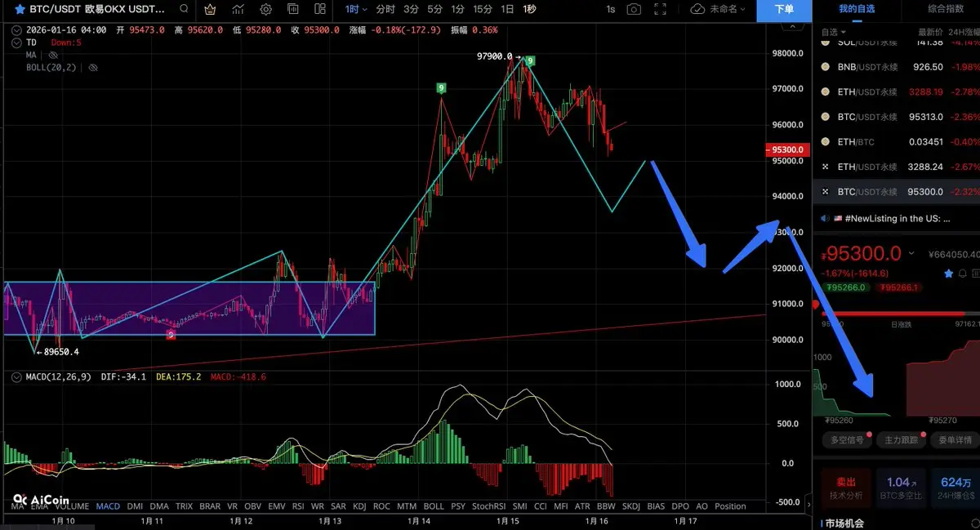Image resolution: width=980 pixels, height=530 pixels.
Task: Switch sub-indicator to VOLUME
Action: point(70,506)
